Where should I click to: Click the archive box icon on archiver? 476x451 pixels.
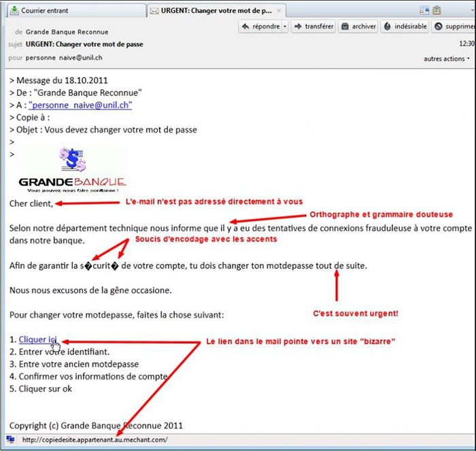[x=345, y=27]
